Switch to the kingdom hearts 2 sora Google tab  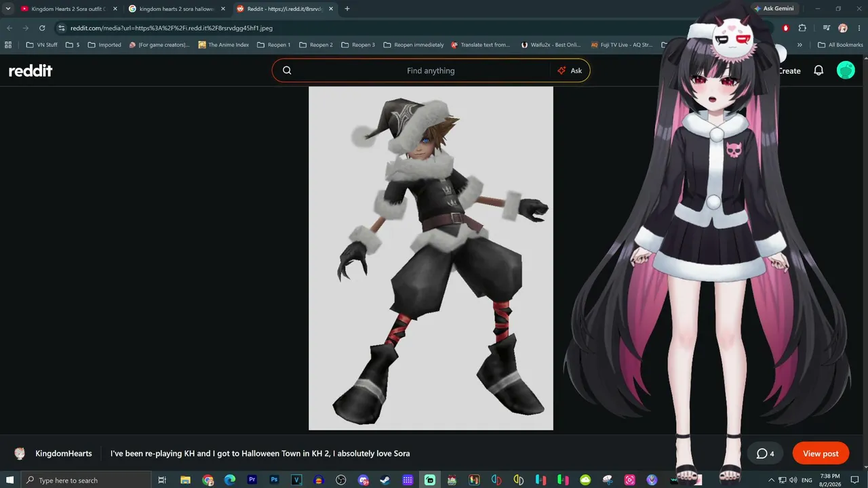(x=176, y=9)
